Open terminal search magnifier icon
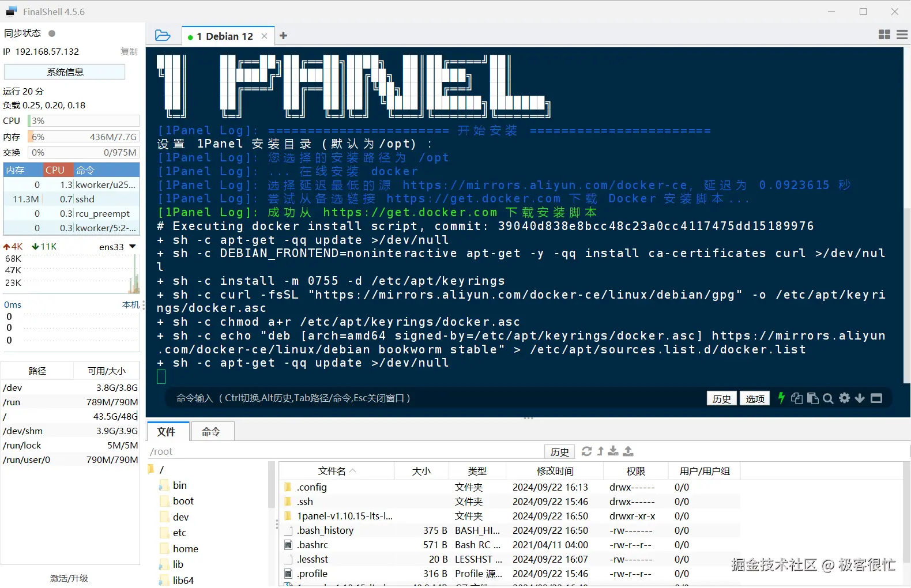The height and width of the screenshot is (588, 911). (x=829, y=398)
